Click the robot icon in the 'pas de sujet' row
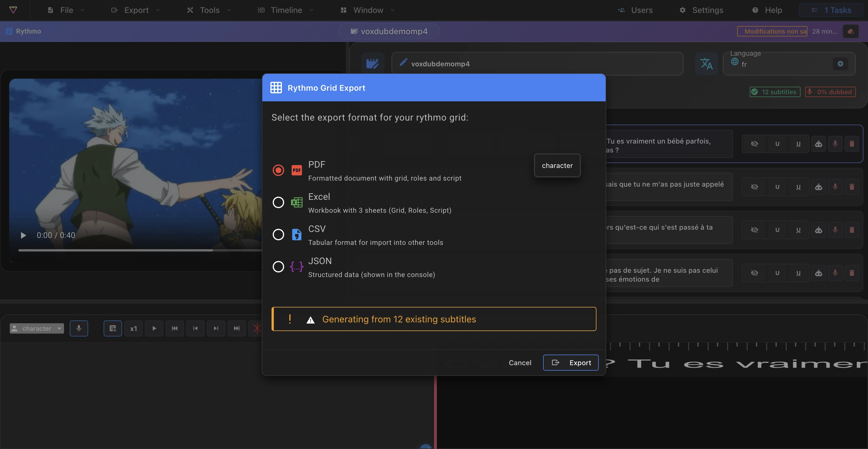 (818, 273)
